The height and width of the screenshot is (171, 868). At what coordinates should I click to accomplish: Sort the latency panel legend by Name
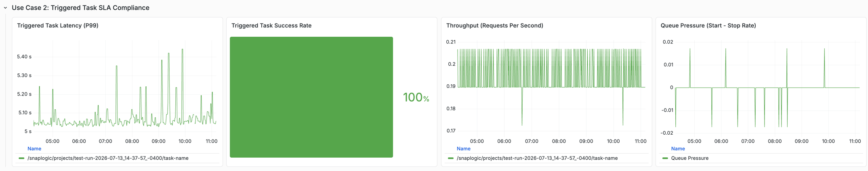34,148
